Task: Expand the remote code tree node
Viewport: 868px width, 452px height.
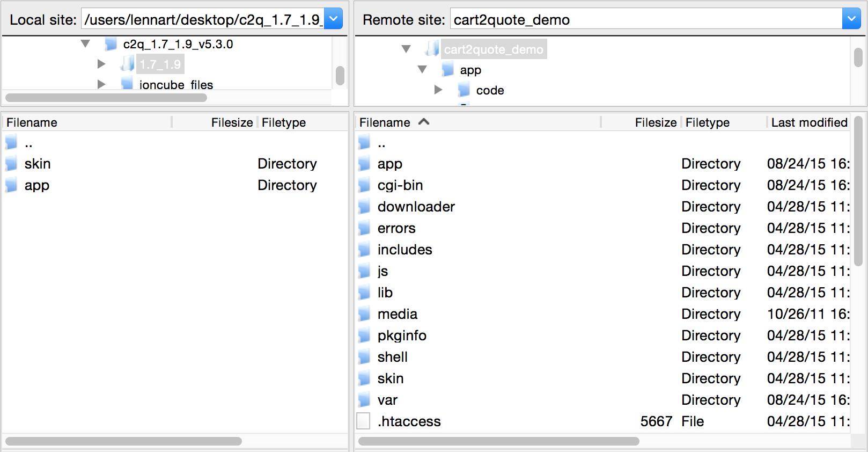Action: 438,90
